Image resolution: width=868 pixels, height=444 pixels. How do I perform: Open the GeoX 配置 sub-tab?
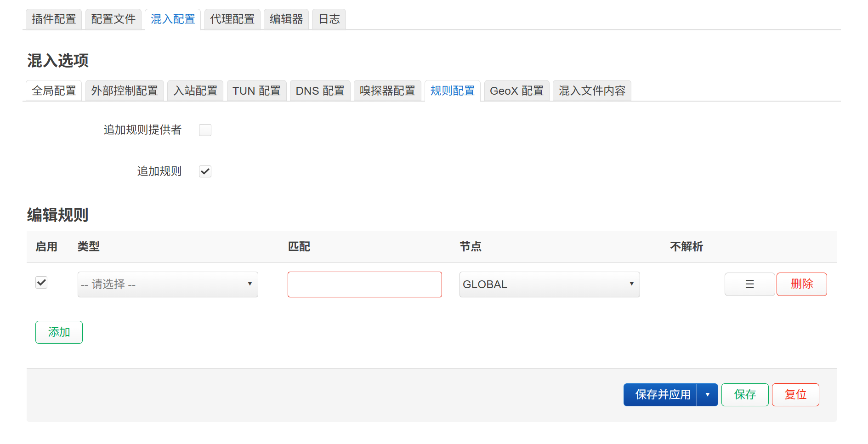516,91
